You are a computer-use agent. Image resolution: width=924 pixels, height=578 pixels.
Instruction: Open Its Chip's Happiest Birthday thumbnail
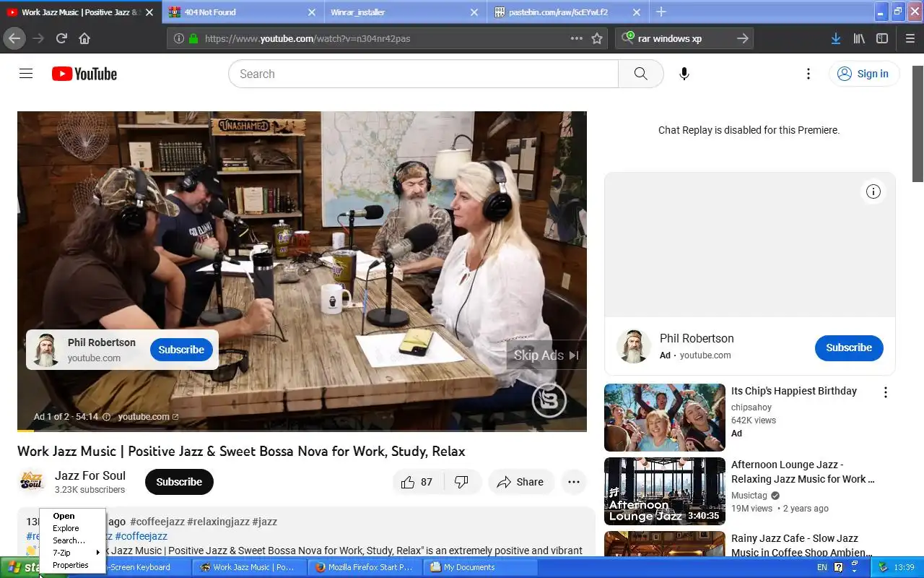(x=665, y=418)
